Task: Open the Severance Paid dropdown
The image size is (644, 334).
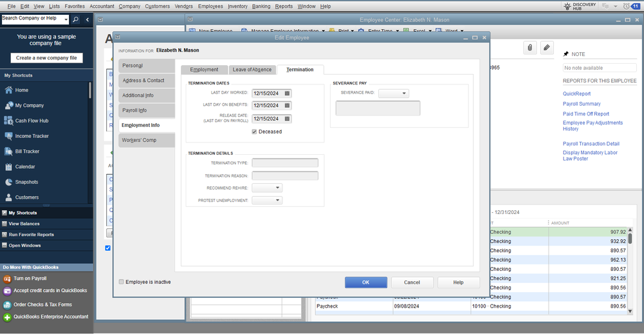Action: click(393, 93)
